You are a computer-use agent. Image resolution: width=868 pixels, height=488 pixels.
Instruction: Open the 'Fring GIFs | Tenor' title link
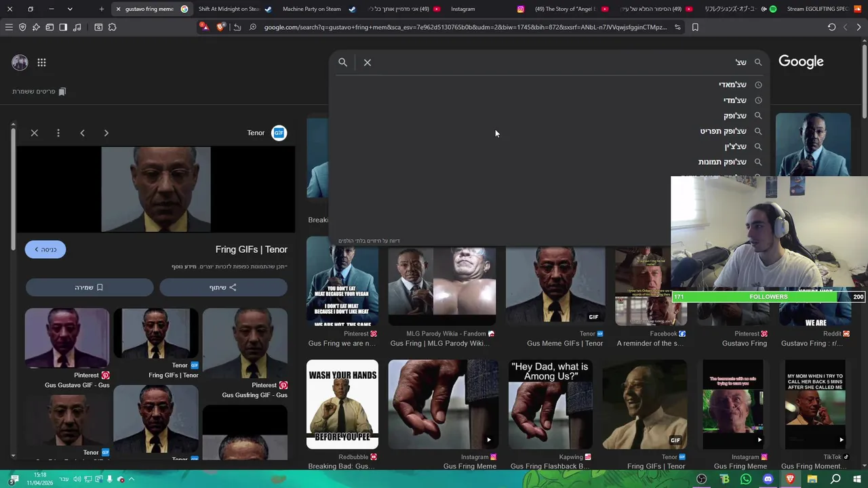pos(251,249)
